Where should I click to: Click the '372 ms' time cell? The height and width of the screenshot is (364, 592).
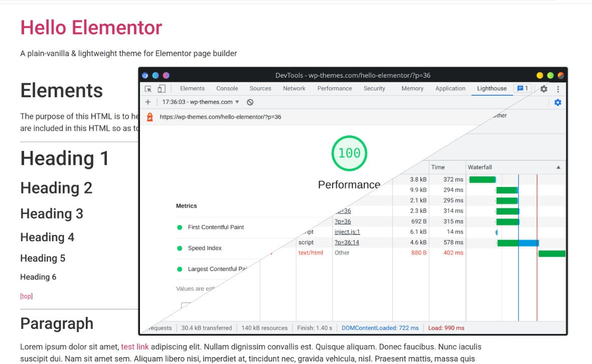pyautogui.click(x=454, y=179)
